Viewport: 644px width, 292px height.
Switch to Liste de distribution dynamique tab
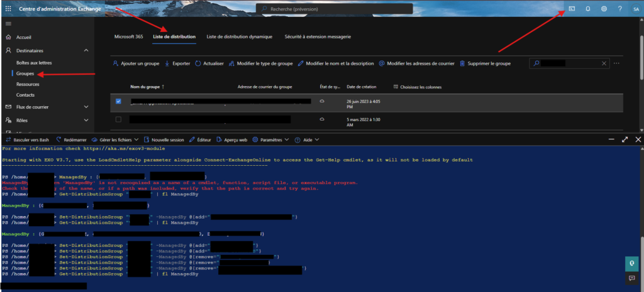coord(240,37)
